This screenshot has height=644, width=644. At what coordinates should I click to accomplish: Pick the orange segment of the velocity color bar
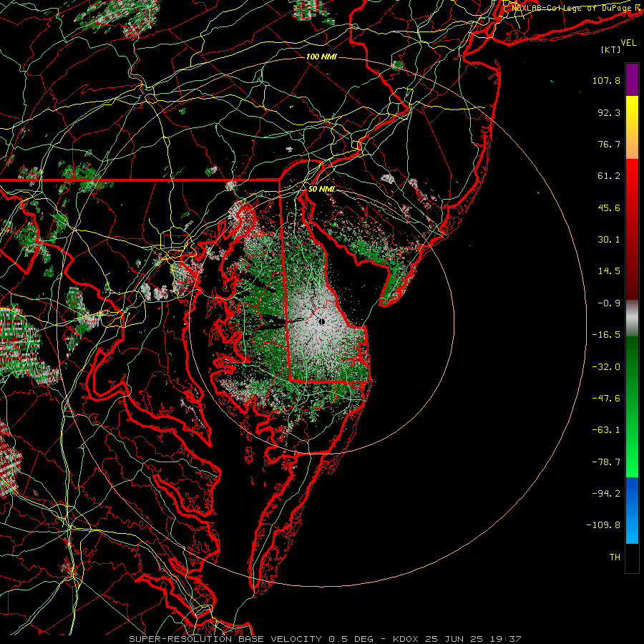[x=632, y=144]
